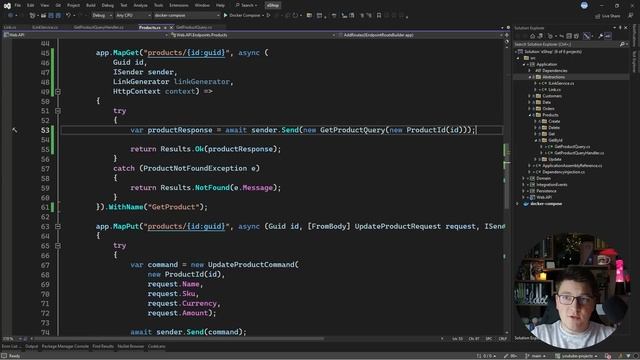Open the Edit menu
Image resolution: width=640 pixels, height=360 pixels.
31,5
